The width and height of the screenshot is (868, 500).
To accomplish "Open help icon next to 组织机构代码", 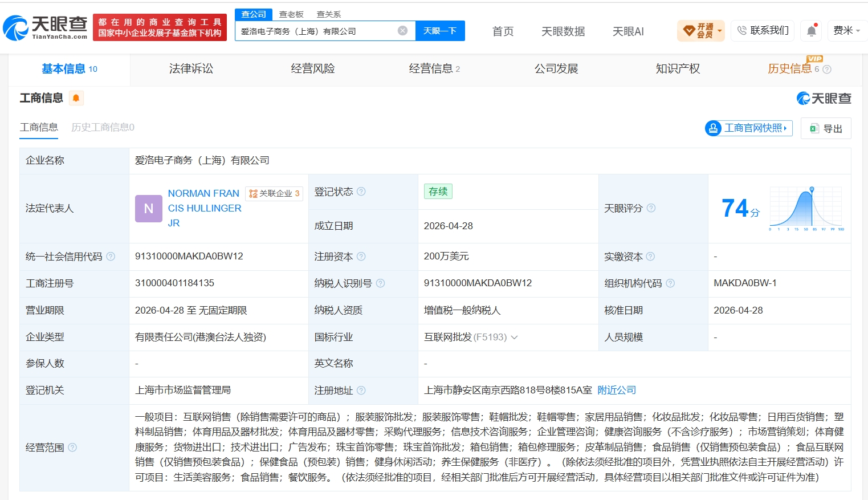I will tap(670, 283).
